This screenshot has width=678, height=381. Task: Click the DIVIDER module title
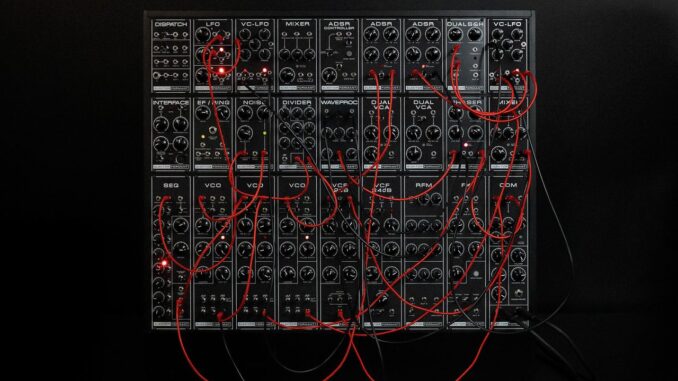tap(297, 103)
